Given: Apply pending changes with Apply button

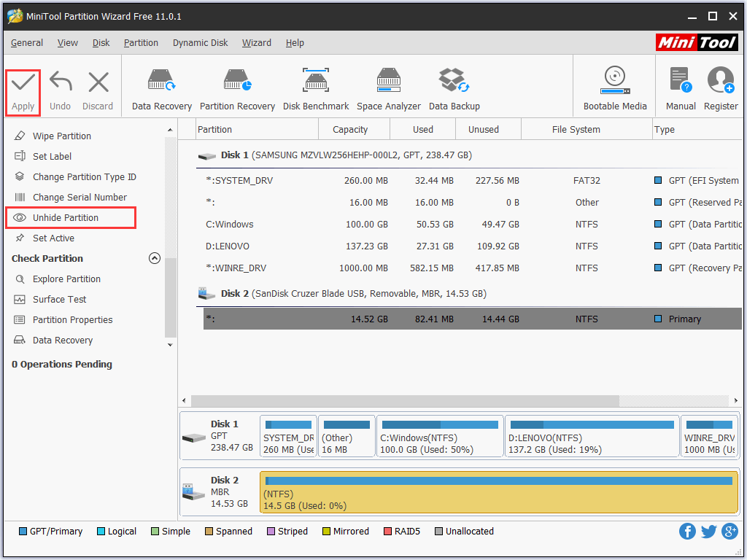Looking at the screenshot, I should pyautogui.click(x=23, y=92).
